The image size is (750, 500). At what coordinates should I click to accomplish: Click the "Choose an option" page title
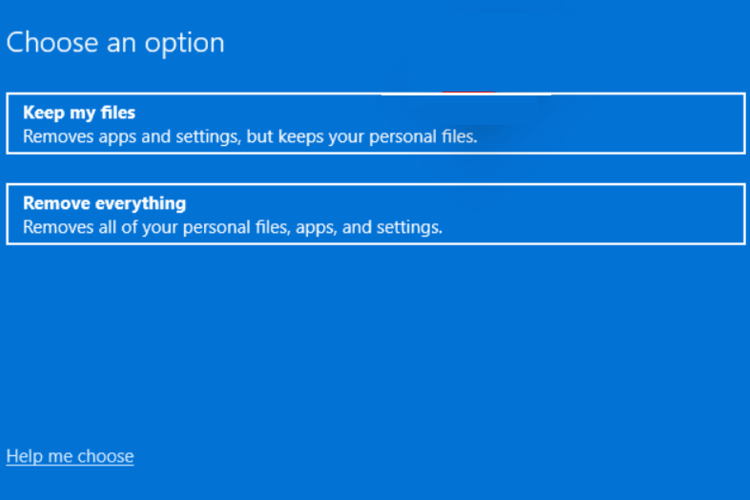pos(115,43)
